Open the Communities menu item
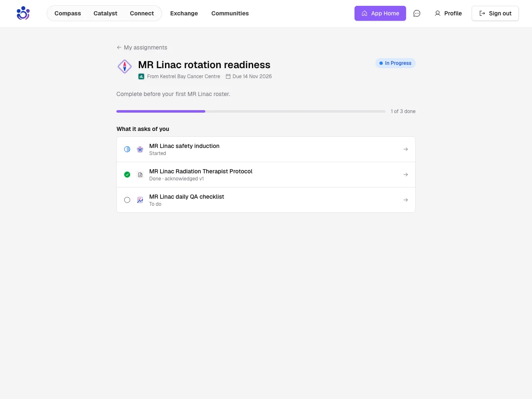The image size is (532, 399). pos(230,13)
